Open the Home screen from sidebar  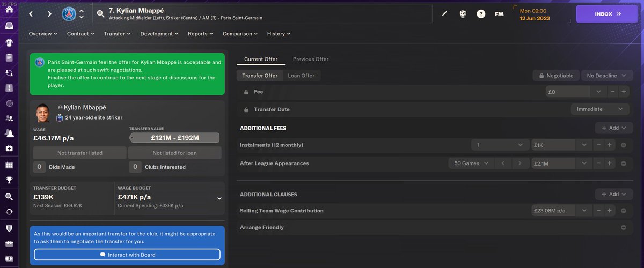pyautogui.click(x=9, y=9)
